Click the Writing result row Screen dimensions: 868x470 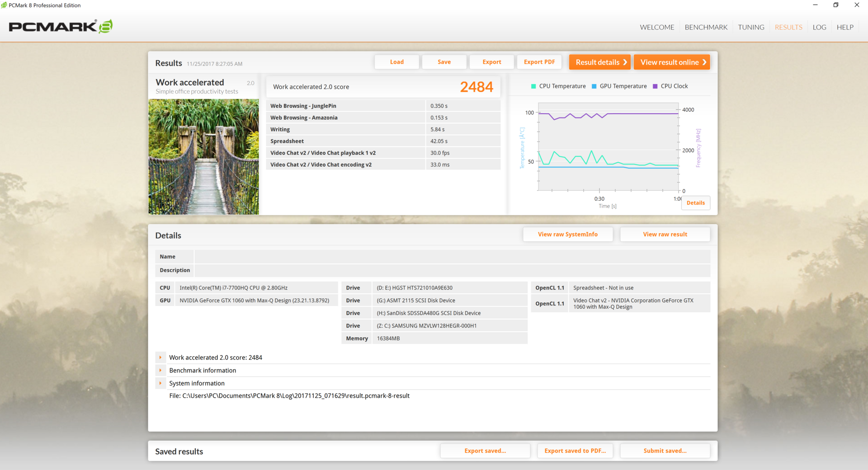coord(383,129)
